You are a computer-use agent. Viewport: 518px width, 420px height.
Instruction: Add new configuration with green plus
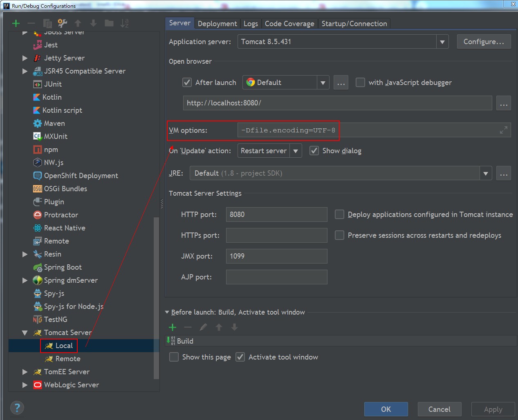(x=16, y=23)
